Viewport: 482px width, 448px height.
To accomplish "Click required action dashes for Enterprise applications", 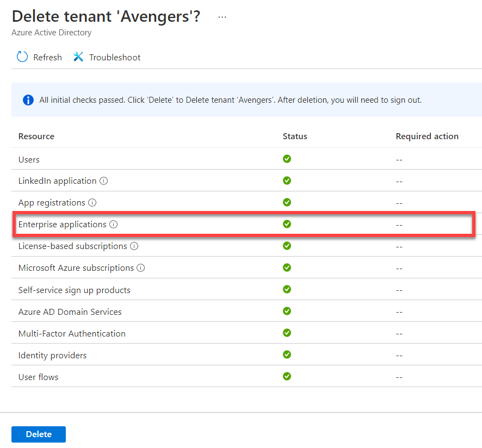I will [x=399, y=225].
